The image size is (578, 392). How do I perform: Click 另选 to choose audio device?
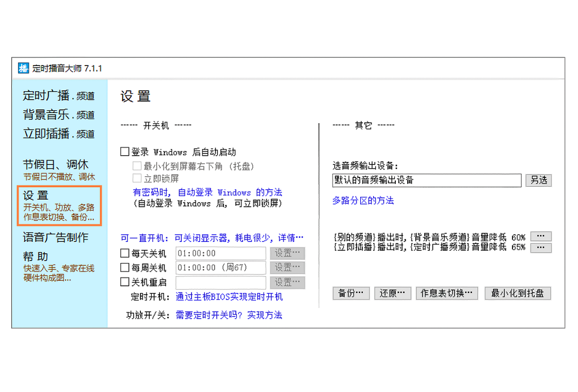538,180
